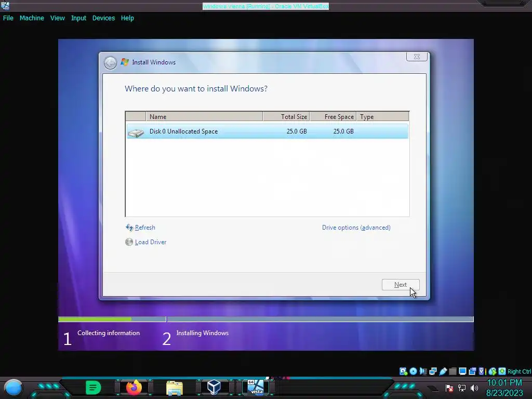Click the VirtualBox window icon at top-left
This screenshot has width=532, height=399.
pos(5,6)
